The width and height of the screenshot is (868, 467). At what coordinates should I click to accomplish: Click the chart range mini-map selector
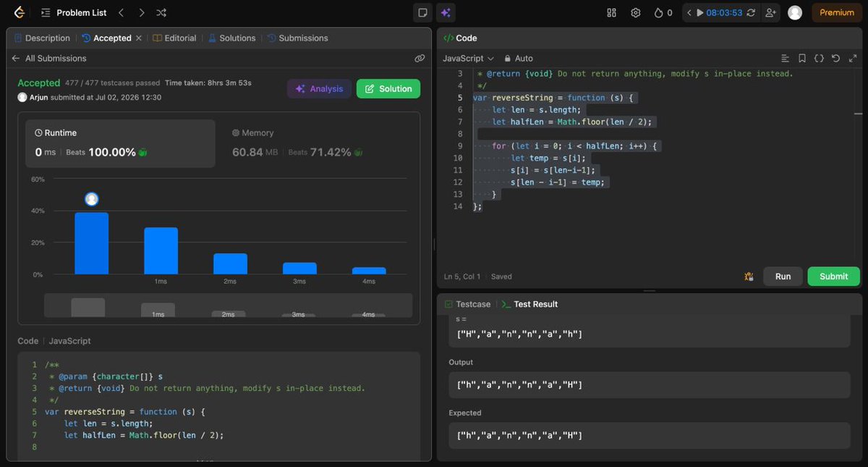(229, 305)
